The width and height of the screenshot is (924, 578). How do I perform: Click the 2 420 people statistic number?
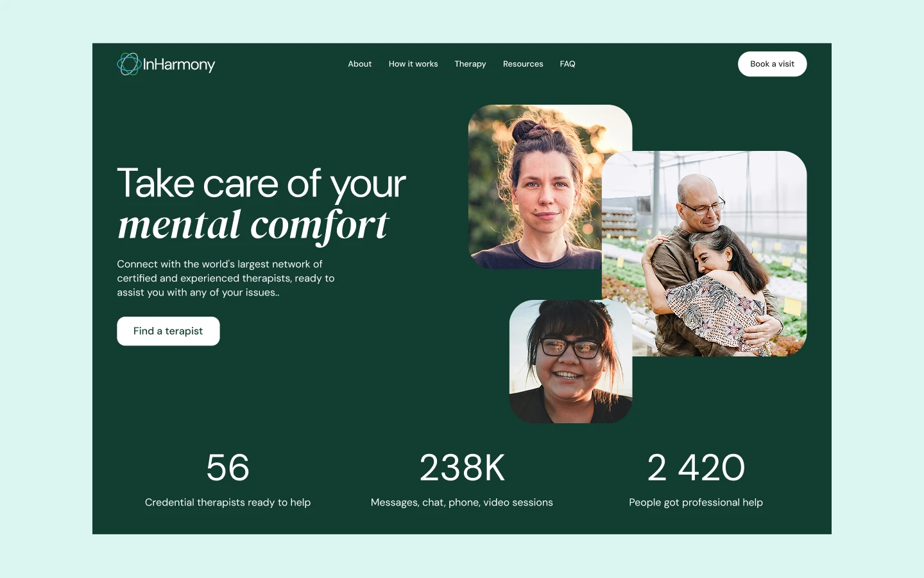point(696,468)
